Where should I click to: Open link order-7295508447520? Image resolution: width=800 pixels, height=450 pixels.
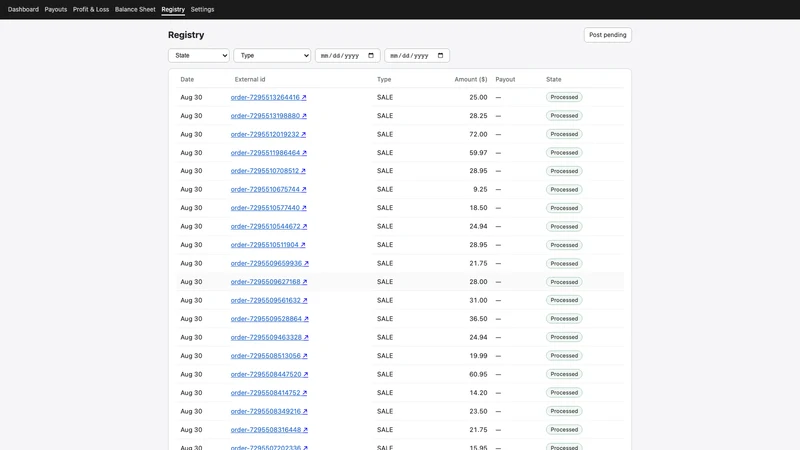point(269,374)
